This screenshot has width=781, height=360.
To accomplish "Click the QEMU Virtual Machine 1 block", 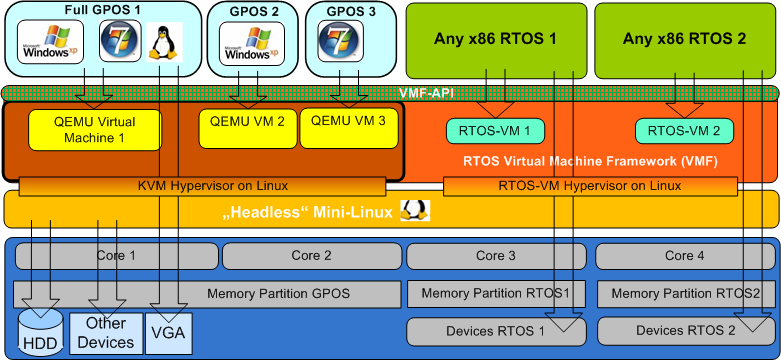I will tap(95, 130).
